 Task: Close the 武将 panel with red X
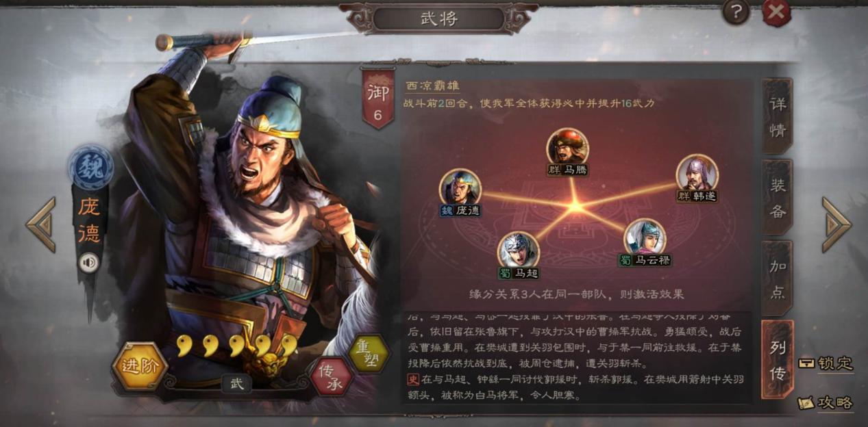pyautogui.click(x=776, y=12)
